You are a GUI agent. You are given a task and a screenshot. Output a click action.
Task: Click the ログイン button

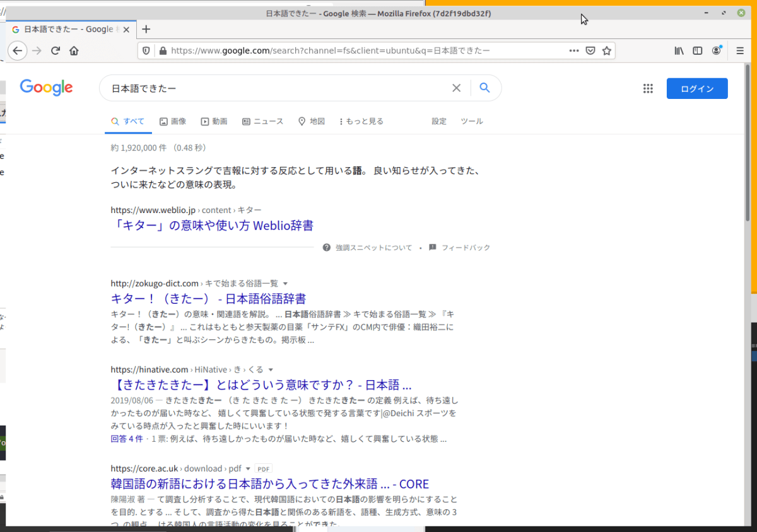pos(697,89)
